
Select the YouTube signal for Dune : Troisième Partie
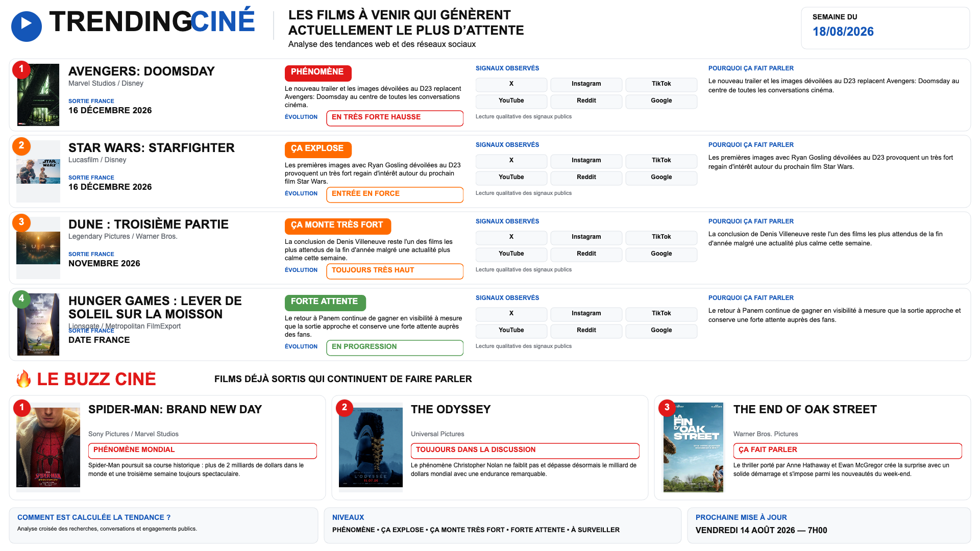point(511,254)
